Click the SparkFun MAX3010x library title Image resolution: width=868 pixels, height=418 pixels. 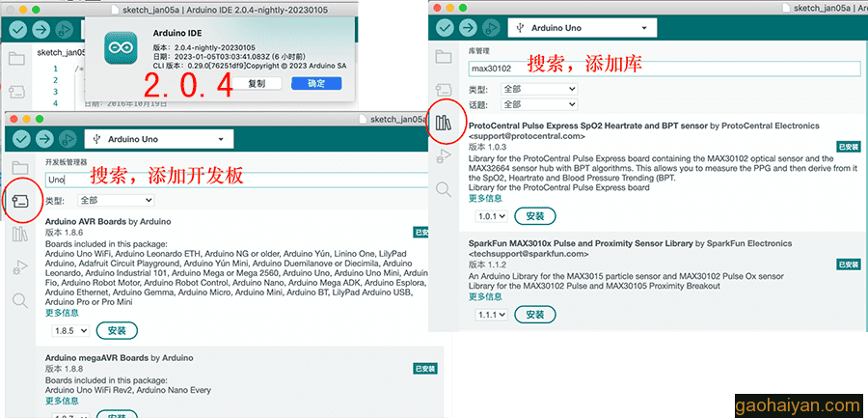point(581,243)
